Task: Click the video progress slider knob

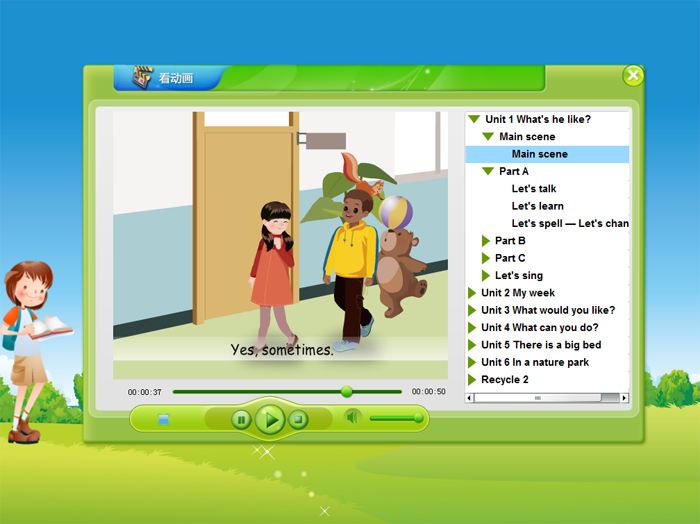Action: coord(346,392)
